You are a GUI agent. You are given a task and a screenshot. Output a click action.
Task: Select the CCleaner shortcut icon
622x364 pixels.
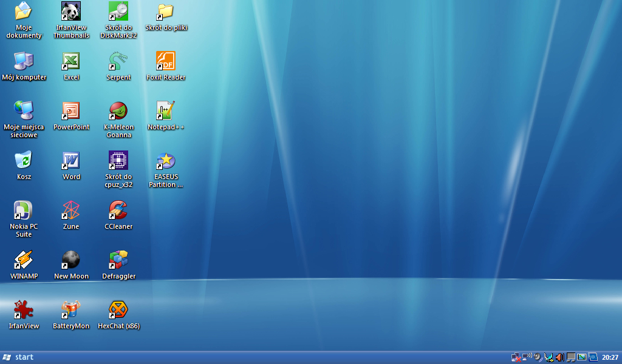(118, 210)
